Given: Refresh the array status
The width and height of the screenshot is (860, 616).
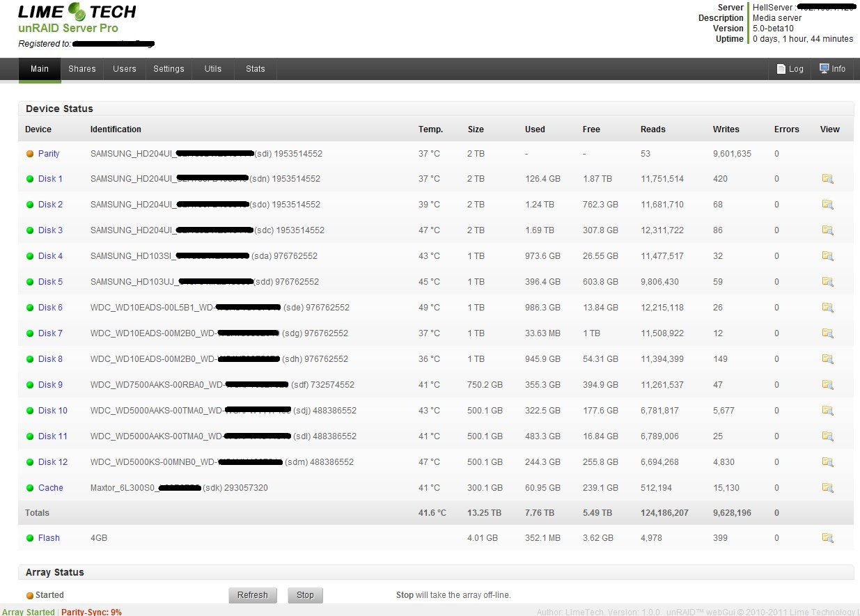Looking at the screenshot, I should click(x=252, y=595).
